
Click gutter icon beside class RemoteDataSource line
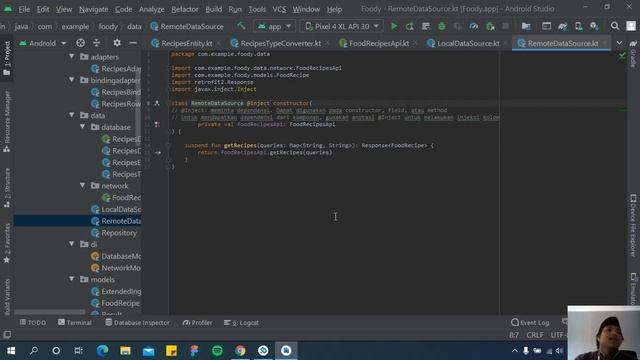point(157,103)
